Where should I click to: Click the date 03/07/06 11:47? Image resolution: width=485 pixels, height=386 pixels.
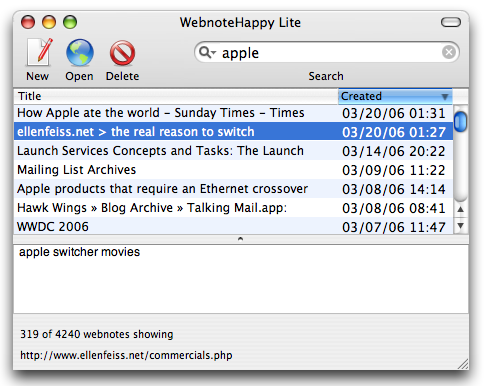pyautogui.click(x=394, y=227)
